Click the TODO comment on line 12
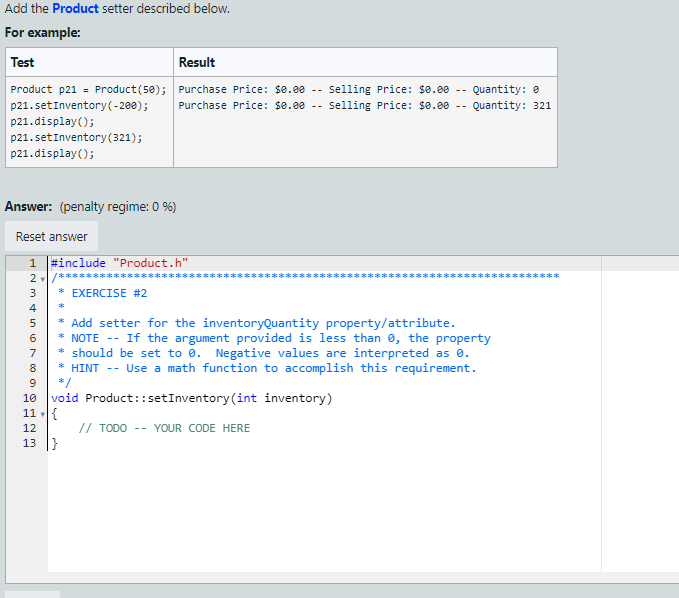 click(x=164, y=428)
